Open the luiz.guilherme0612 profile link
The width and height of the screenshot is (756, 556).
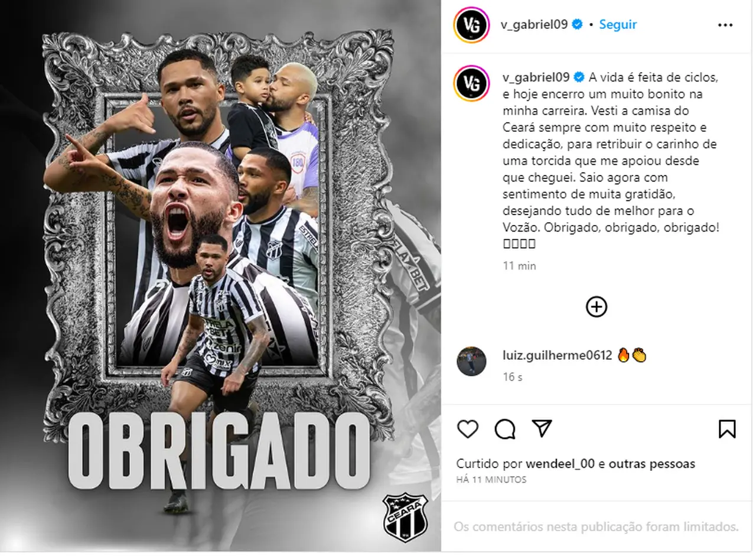click(557, 356)
